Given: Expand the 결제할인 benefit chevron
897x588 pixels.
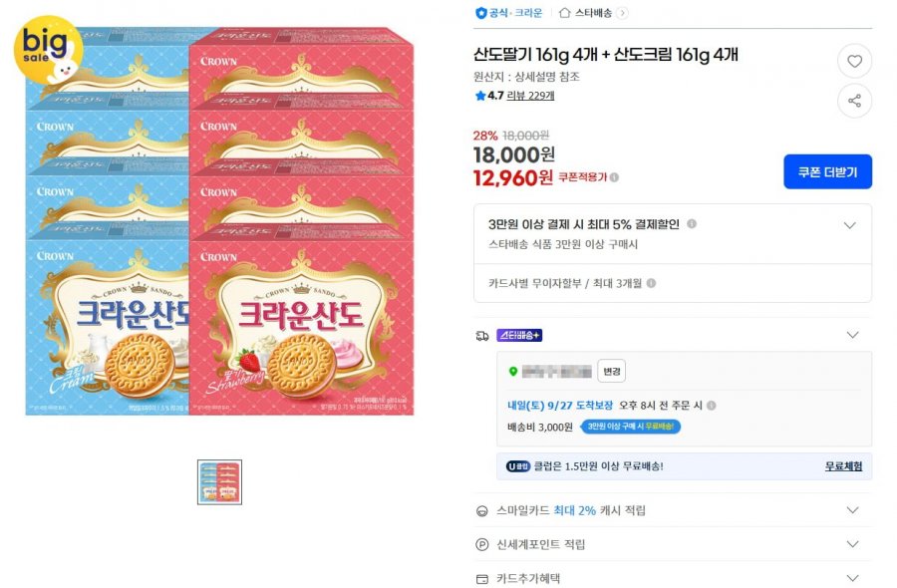Looking at the screenshot, I should pos(849,225).
